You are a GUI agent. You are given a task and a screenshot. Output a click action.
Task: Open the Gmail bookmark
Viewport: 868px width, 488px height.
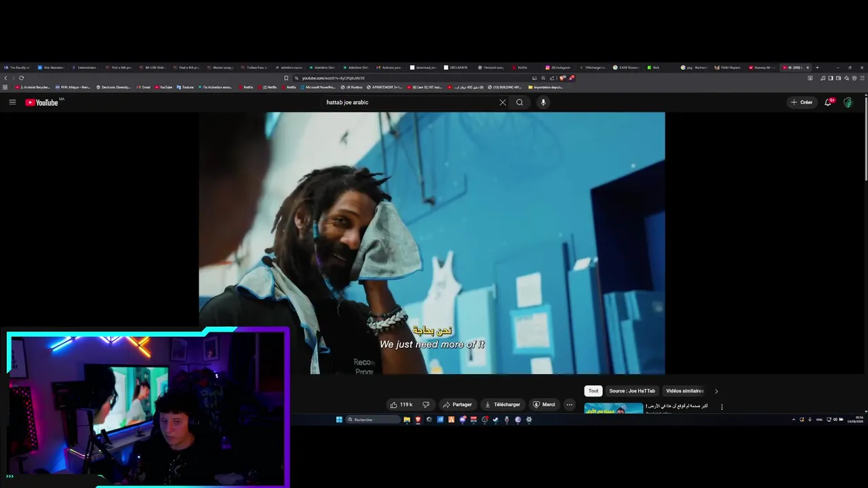tap(143, 87)
